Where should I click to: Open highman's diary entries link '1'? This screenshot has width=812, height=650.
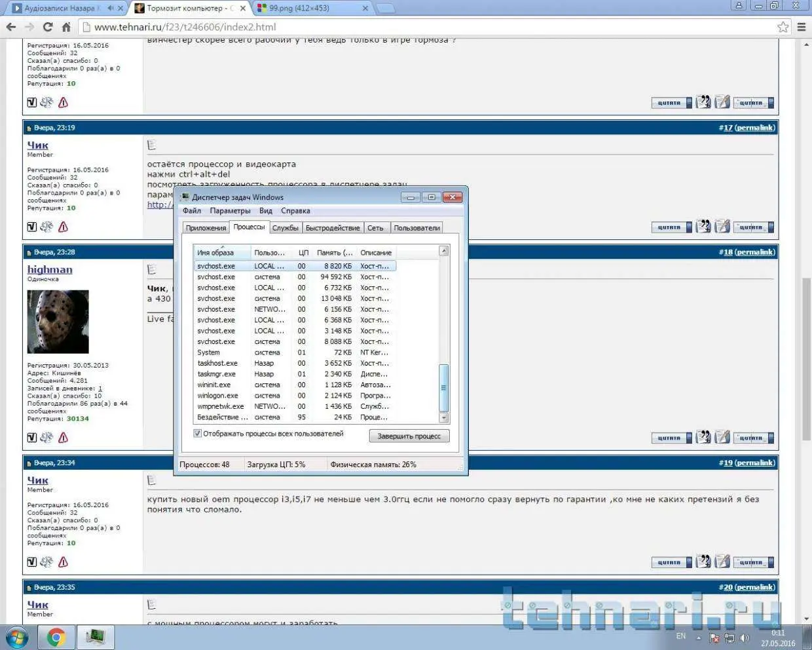coord(100,389)
